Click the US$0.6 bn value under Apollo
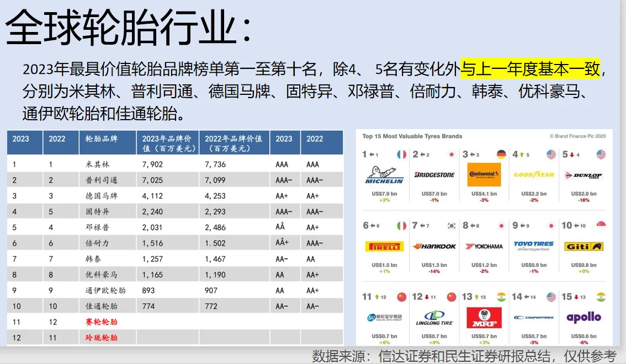Viewport: 626px width, 364px height. (x=583, y=336)
